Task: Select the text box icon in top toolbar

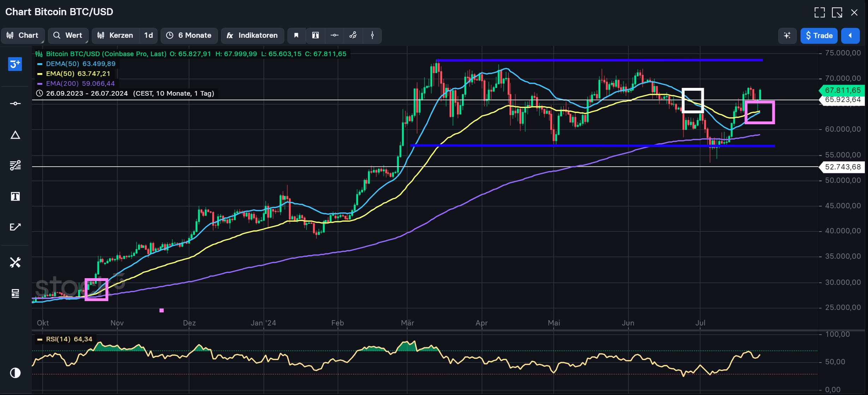Action: 315,36
